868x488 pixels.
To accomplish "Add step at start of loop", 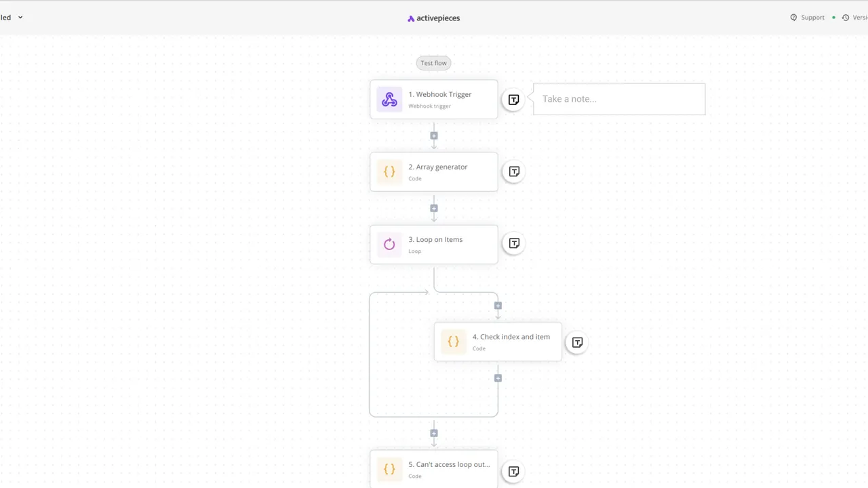I will coord(498,306).
